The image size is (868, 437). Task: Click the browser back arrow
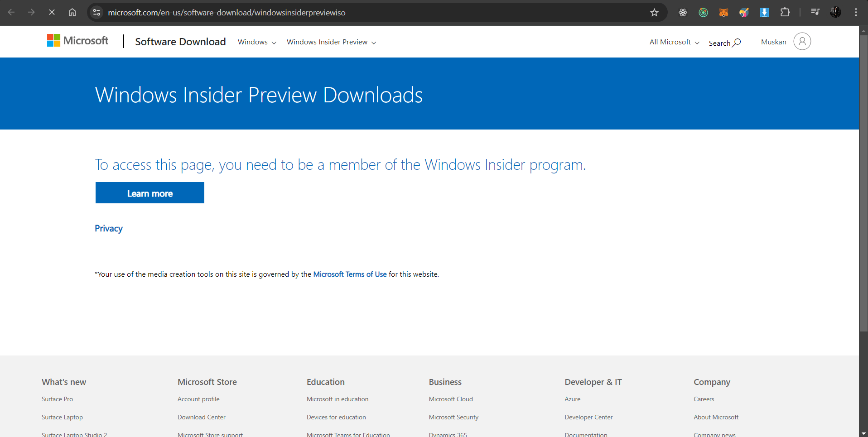pyautogui.click(x=11, y=12)
